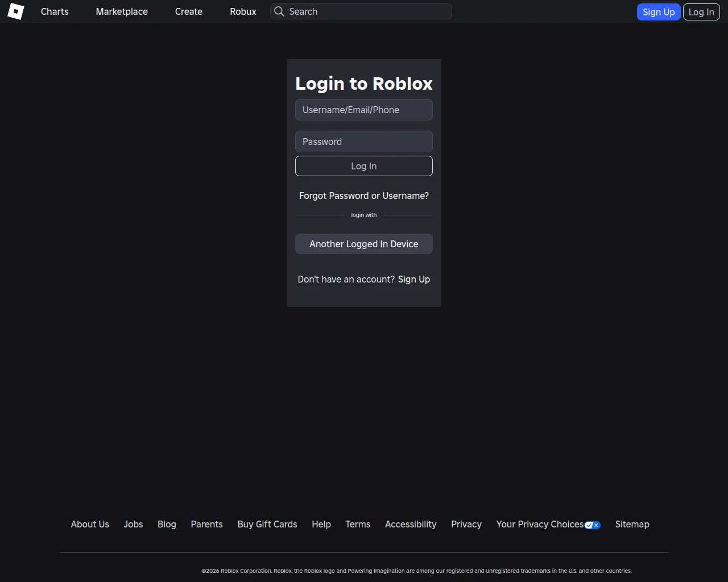Click the Login to Roblox heading
The height and width of the screenshot is (582, 728).
364,84
